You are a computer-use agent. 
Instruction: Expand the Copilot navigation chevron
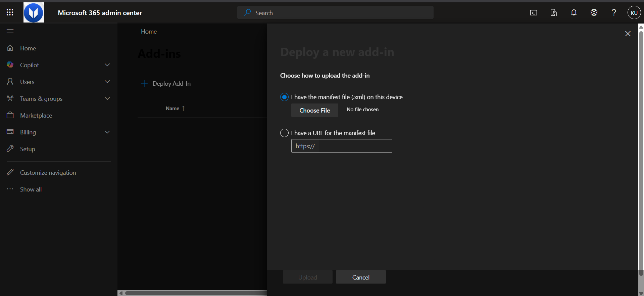(107, 65)
